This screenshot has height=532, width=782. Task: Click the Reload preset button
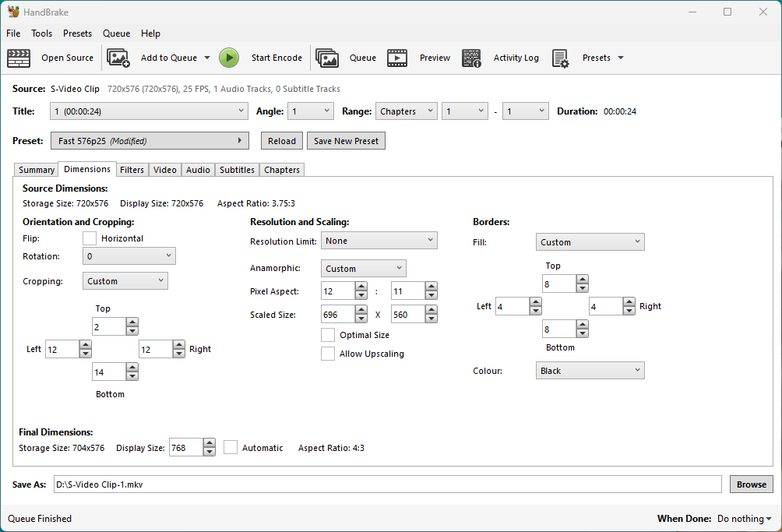pyautogui.click(x=282, y=141)
